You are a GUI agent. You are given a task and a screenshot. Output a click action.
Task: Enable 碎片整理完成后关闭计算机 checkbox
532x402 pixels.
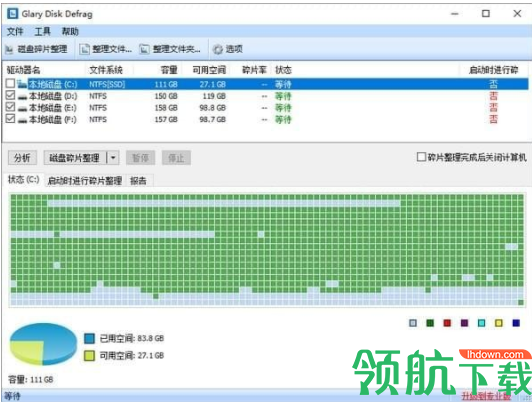421,157
